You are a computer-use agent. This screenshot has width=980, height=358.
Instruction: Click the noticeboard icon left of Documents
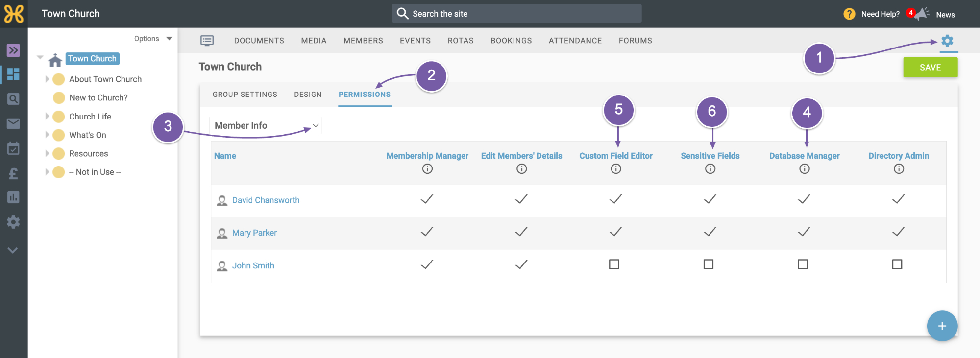pos(207,41)
